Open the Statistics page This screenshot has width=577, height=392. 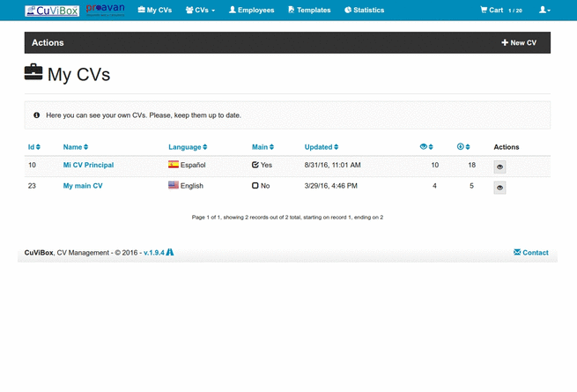click(365, 11)
